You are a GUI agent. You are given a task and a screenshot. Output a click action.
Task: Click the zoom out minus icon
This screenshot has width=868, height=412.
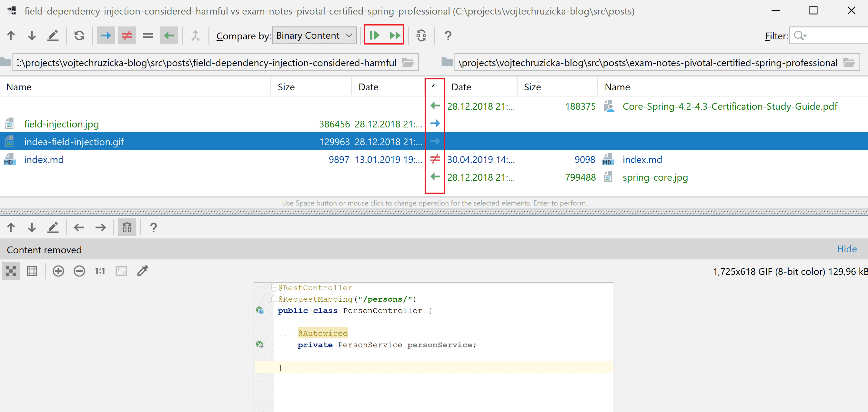click(79, 271)
